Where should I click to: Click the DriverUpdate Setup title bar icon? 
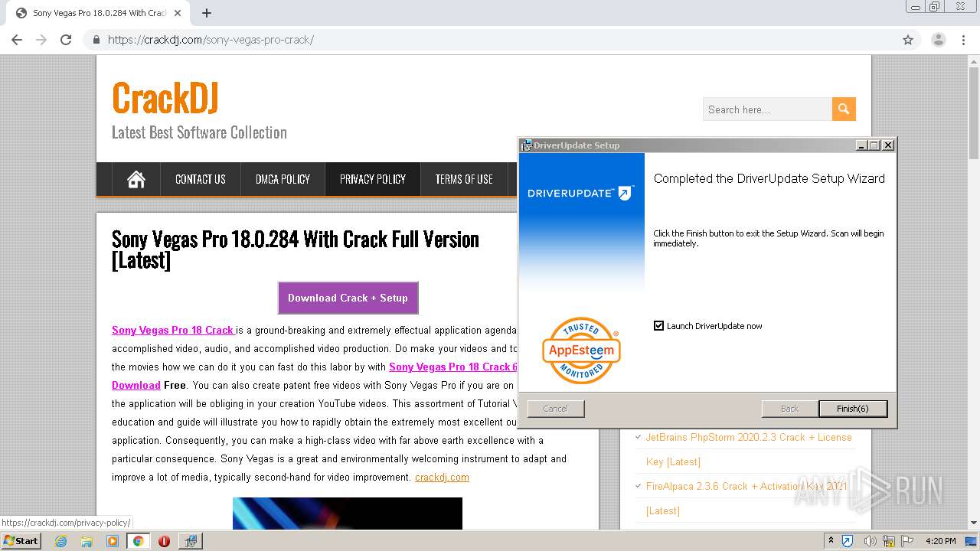coord(526,145)
